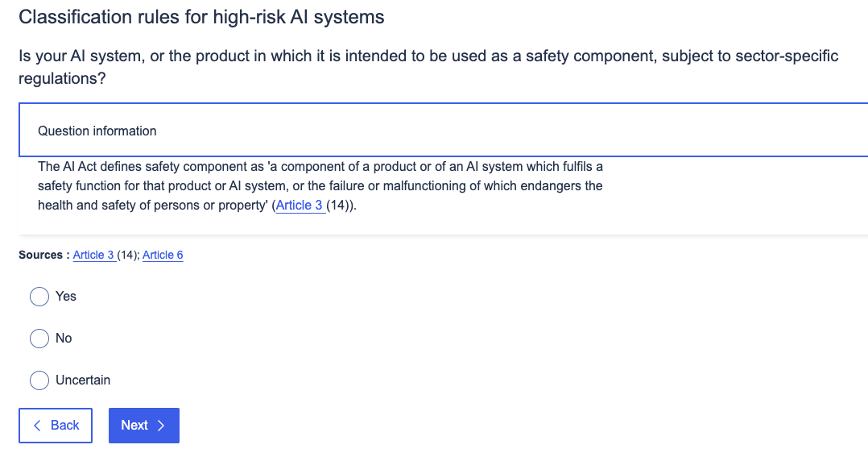The image size is (868, 453).
Task: Return to the previous step with Back
Action: point(56,426)
